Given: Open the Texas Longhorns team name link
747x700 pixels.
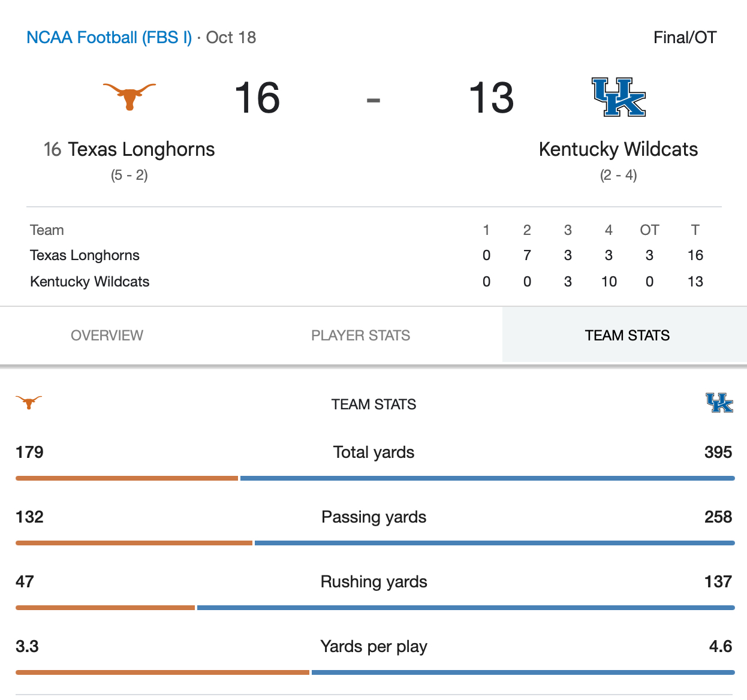Looking at the screenshot, I should click(x=141, y=149).
